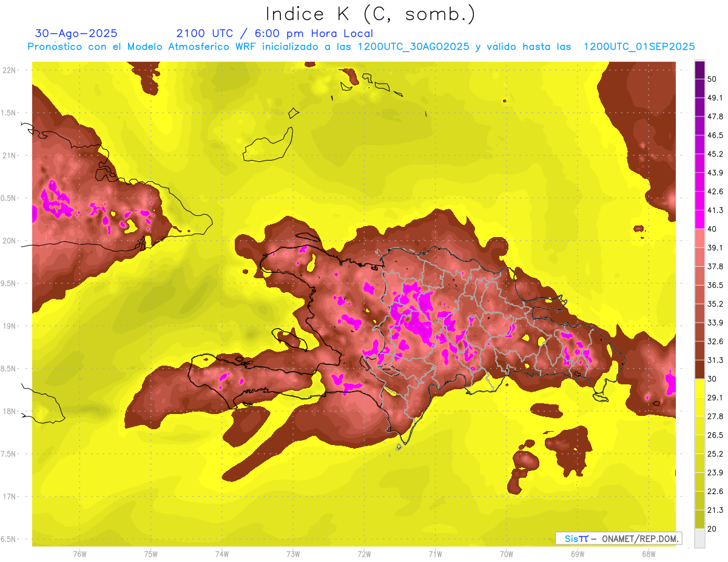Click colorbar value "45.2"
This screenshot has height=562, width=728.
[x=715, y=154]
